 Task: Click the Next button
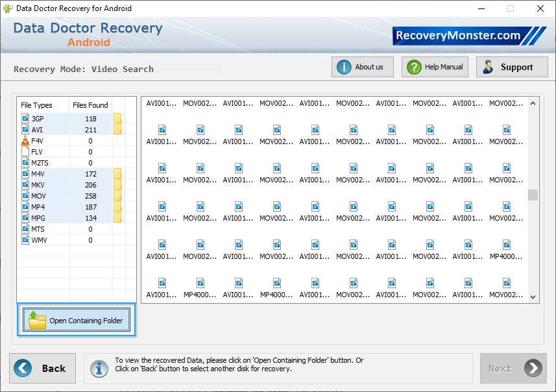(x=513, y=368)
